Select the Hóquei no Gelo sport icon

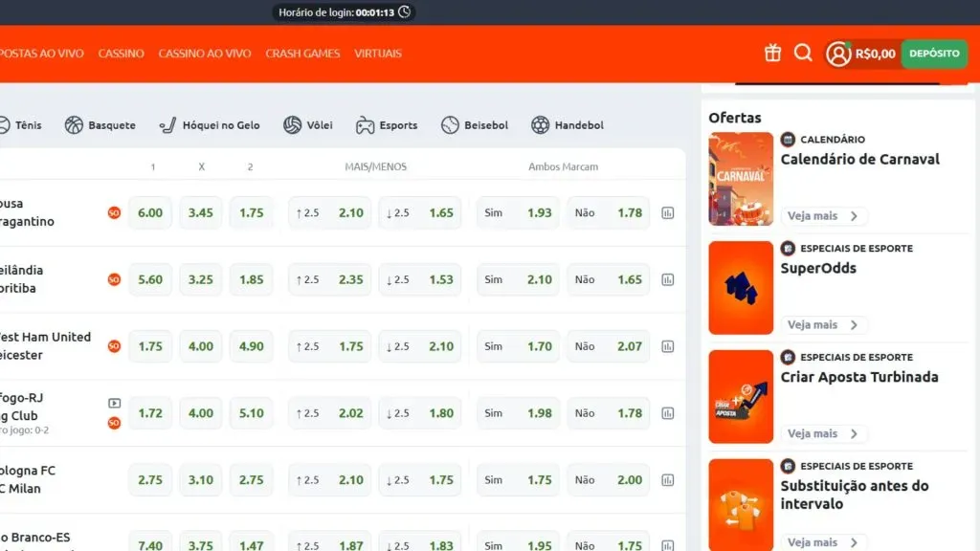[167, 125]
